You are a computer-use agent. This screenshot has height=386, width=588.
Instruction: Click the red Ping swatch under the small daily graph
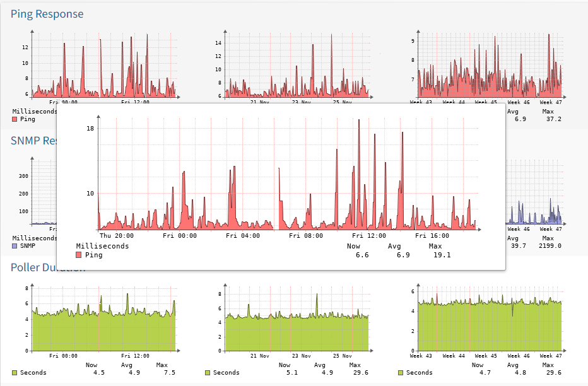pos(15,119)
